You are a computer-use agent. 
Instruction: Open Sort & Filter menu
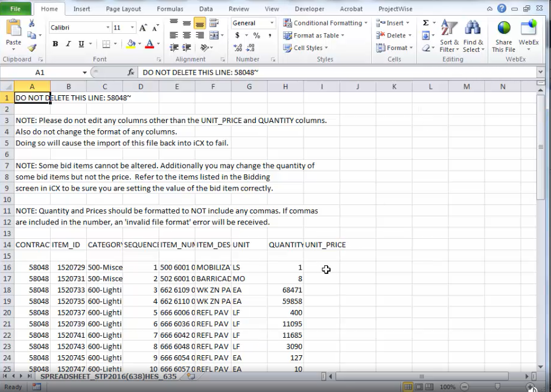(449, 36)
